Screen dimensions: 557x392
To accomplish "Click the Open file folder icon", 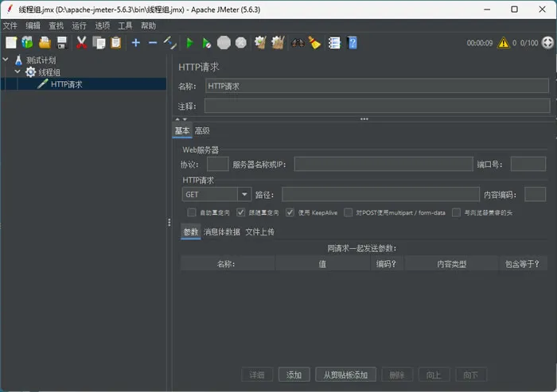I will pos(45,43).
